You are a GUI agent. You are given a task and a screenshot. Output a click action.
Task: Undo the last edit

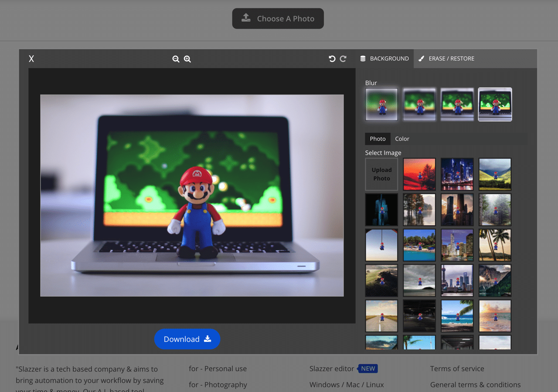coord(332,58)
